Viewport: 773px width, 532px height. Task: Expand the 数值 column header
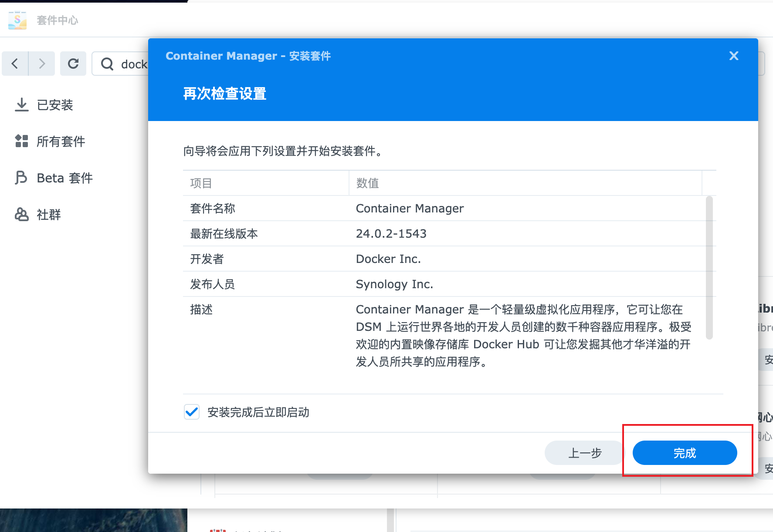tap(368, 183)
